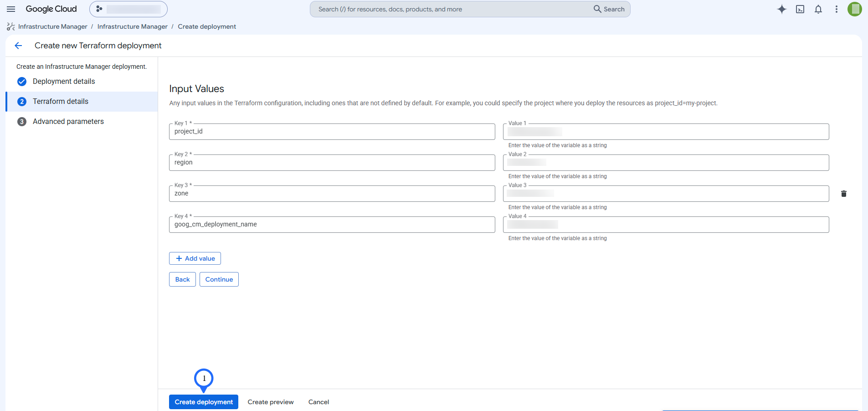
Task: Open the three-dot settings and utilities menu
Action: click(837, 9)
